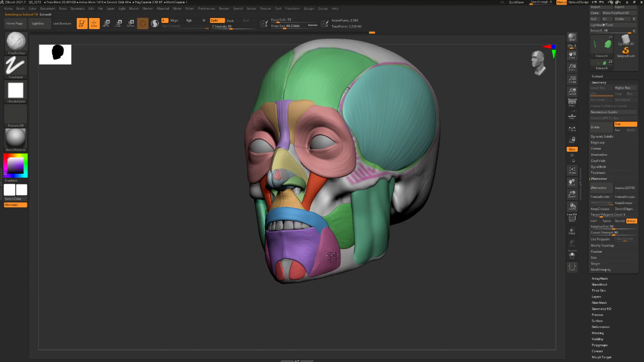Toggle Live Boolean mode
Viewport: 644px width, 362px height.
tap(62, 24)
